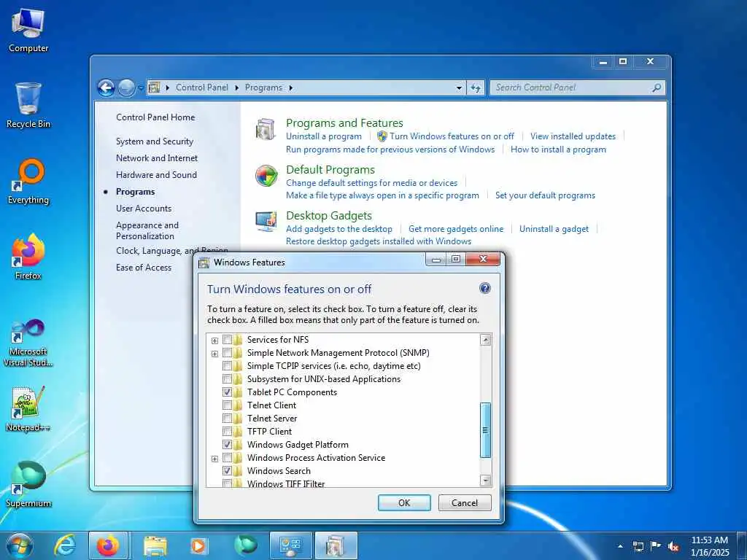
Task: Click the muted volume tray icon
Action: pos(673,546)
